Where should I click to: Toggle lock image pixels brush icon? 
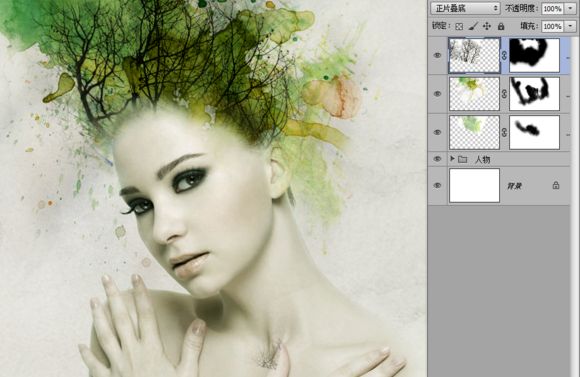tap(473, 26)
